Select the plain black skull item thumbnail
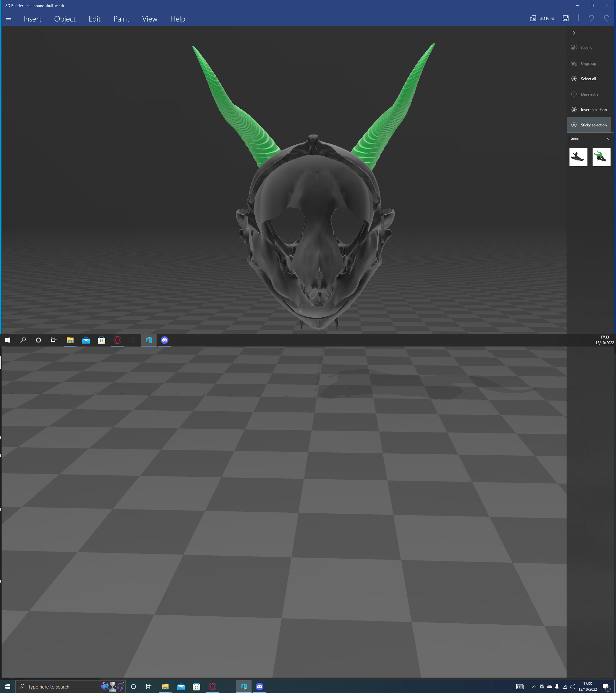Screen dimensions: 616x693 pyautogui.click(x=578, y=157)
